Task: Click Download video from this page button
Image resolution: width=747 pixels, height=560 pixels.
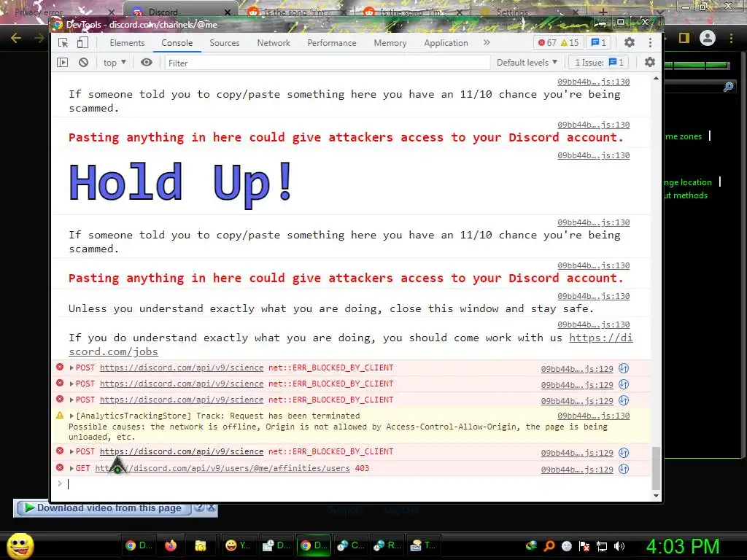Action: coord(104,508)
